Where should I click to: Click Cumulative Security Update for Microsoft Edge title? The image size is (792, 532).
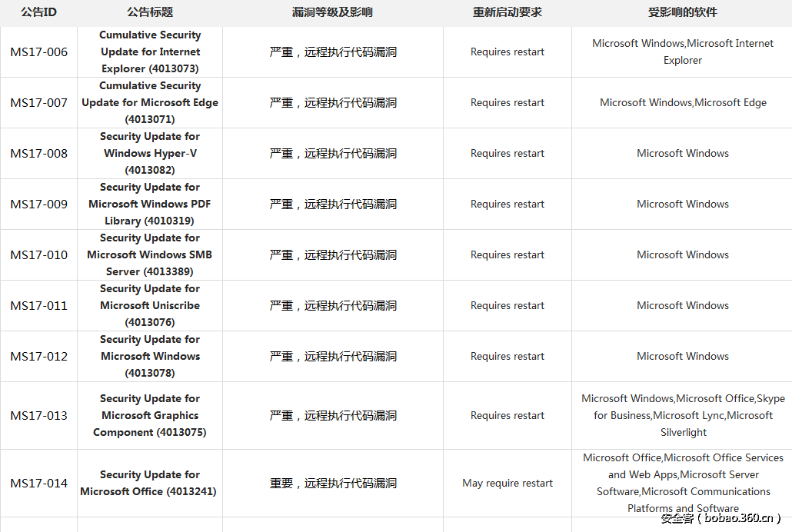pos(150,102)
